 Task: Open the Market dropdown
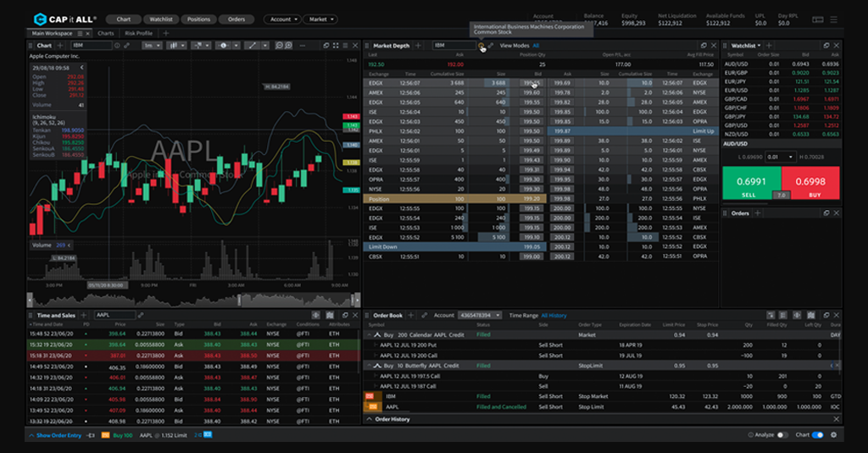coord(321,19)
